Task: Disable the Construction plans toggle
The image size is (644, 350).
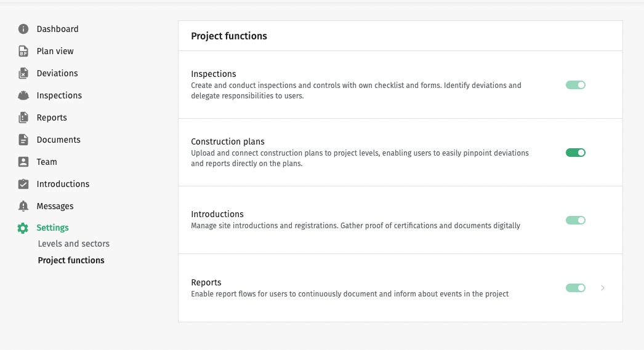Action: 576,153
